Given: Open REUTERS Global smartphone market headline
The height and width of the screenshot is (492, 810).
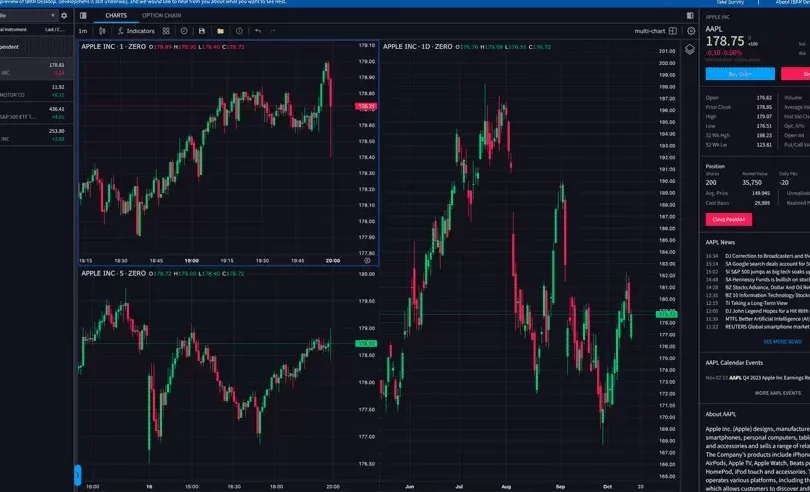Looking at the screenshot, I should pyautogui.click(x=767, y=327).
